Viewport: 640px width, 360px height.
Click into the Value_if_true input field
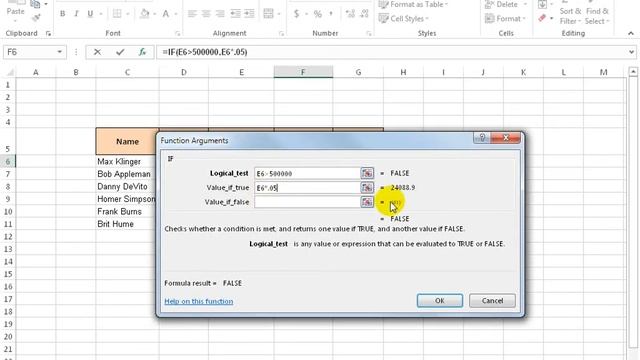coord(307,187)
